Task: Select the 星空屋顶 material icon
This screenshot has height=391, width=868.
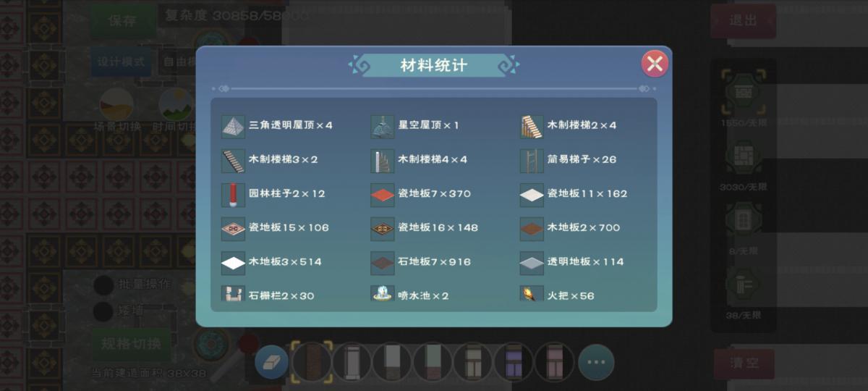Action: click(383, 126)
